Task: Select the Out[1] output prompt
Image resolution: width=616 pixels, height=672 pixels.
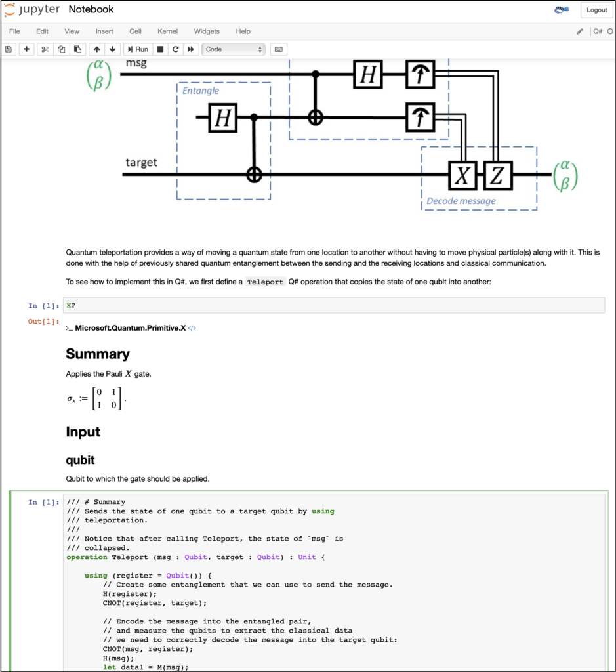Action: click(x=43, y=322)
